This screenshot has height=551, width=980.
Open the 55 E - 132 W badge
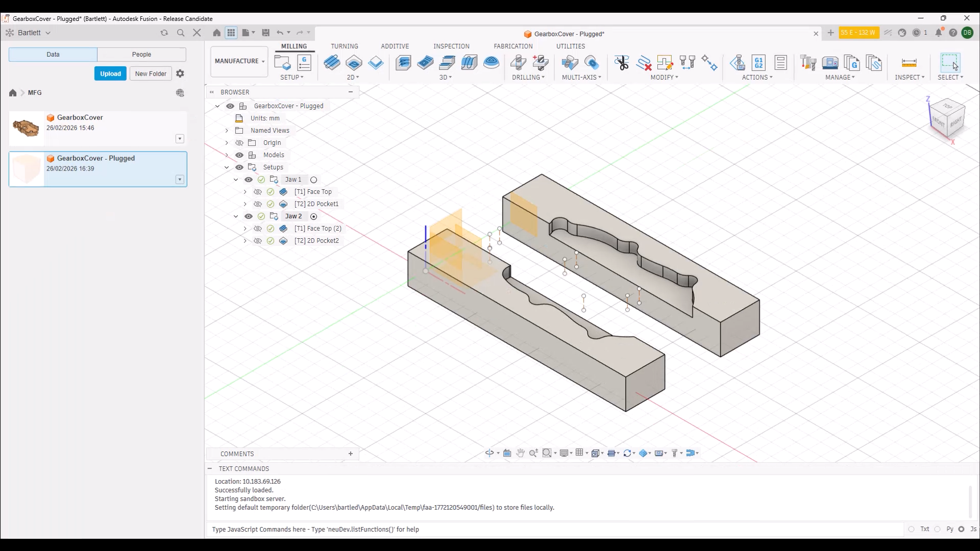click(x=859, y=33)
